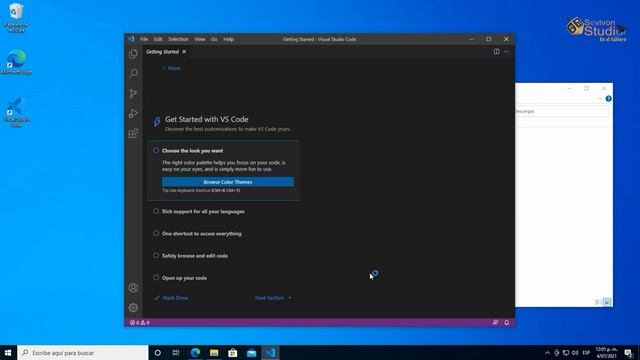Open the Action Center notification icon

[629, 353]
